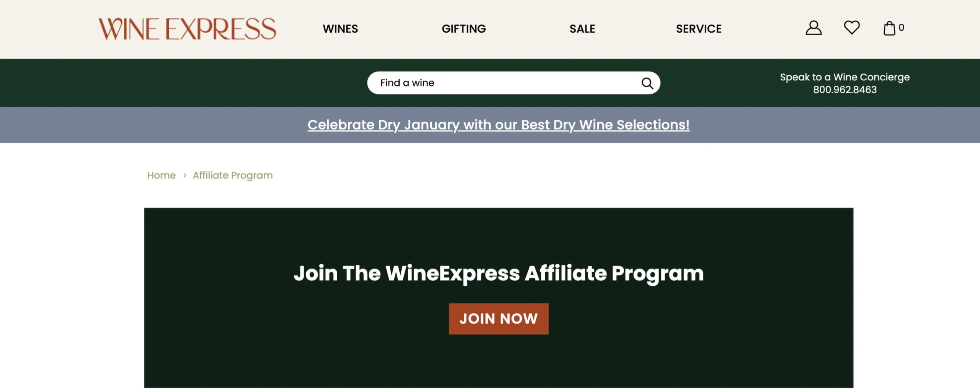Screen dimensions: 980x392
Task: Call the Wine Concierge phone number
Action: coord(844,89)
